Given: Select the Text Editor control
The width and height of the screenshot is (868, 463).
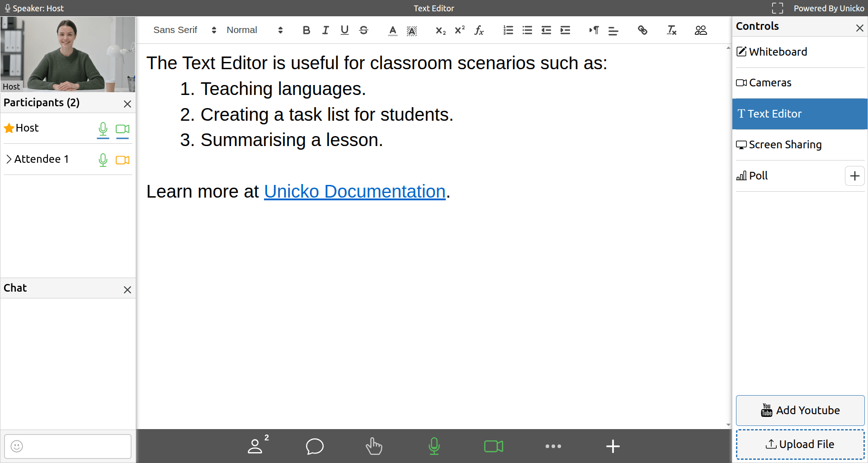Looking at the screenshot, I should (800, 114).
